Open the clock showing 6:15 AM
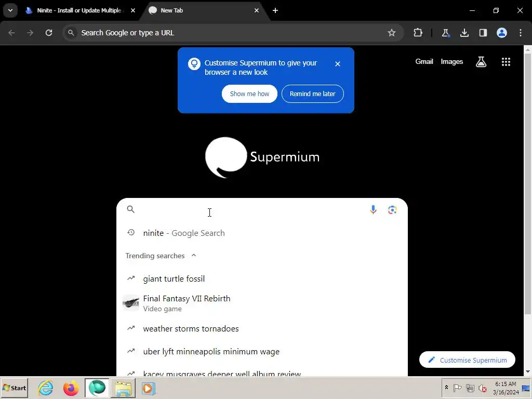The image size is (532, 399). pos(506,388)
